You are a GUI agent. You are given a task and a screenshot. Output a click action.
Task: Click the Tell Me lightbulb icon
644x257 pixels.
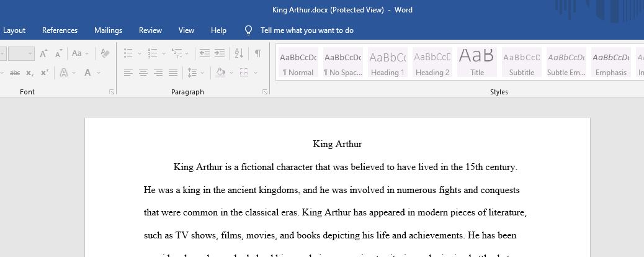click(249, 30)
